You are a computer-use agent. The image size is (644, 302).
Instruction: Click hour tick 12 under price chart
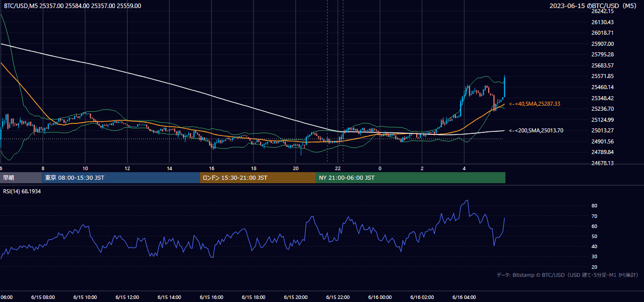[127, 168]
